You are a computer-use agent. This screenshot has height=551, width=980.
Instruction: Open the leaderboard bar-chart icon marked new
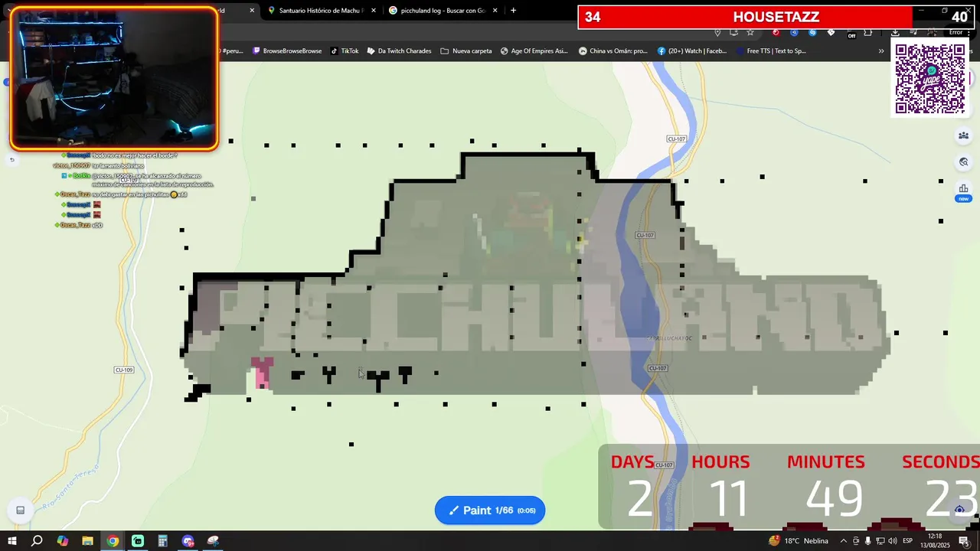click(x=963, y=189)
